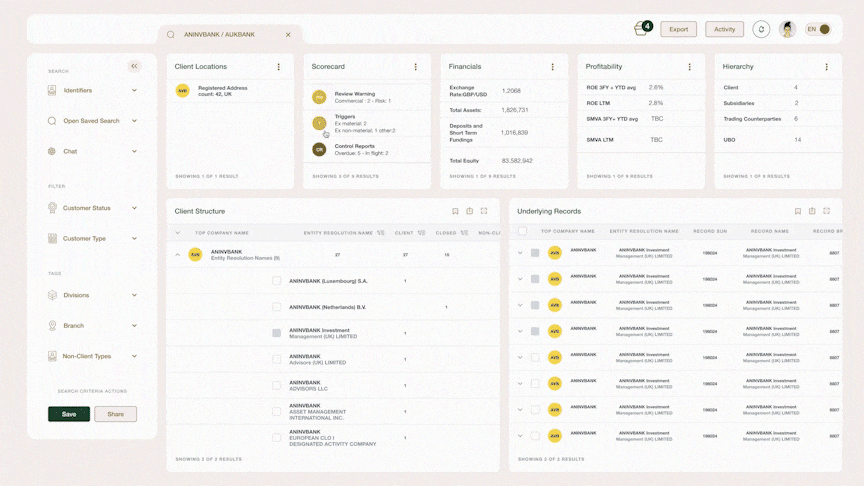Click the Divisions cube icon
Screen dimensions: 864x486
click(52, 295)
